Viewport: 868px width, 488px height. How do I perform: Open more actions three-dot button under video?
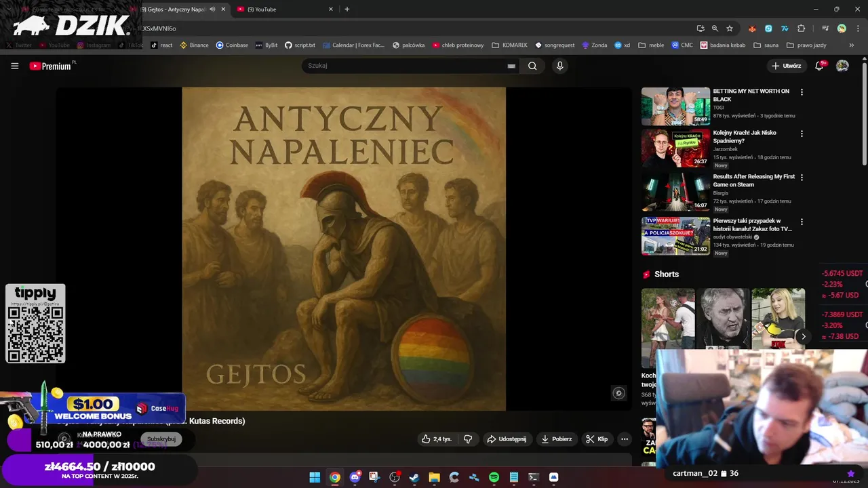click(x=625, y=439)
